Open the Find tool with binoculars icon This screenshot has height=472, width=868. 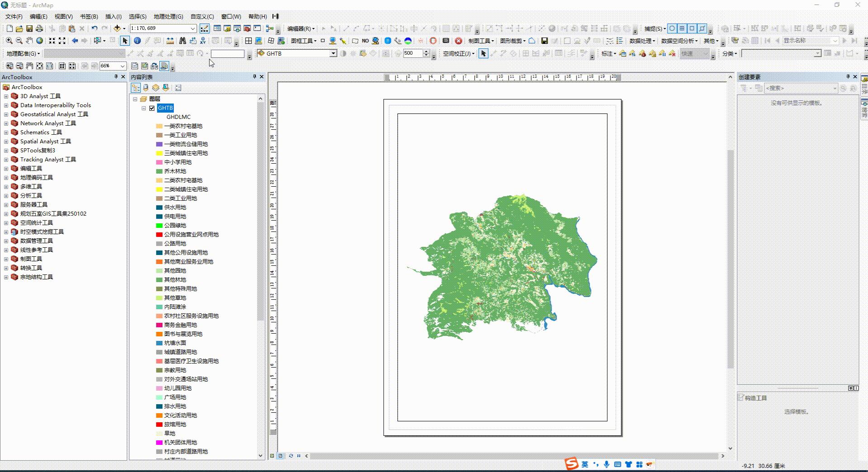point(181,40)
